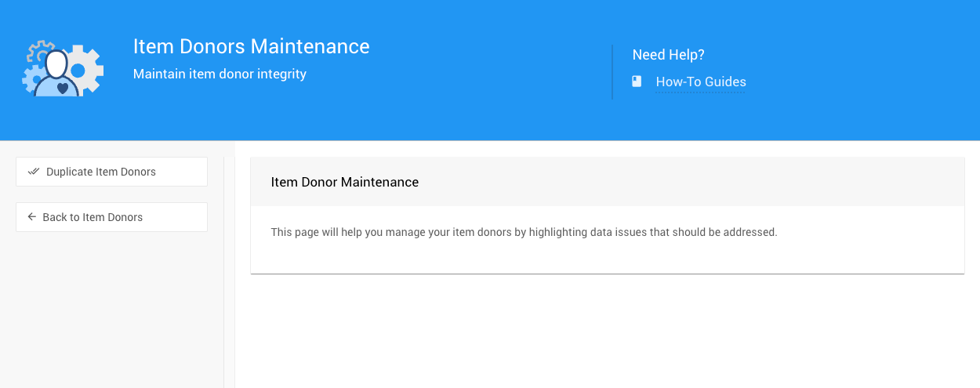Click the 'Maintain item donor integrity' subtitle
980x388 pixels.
coord(220,74)
